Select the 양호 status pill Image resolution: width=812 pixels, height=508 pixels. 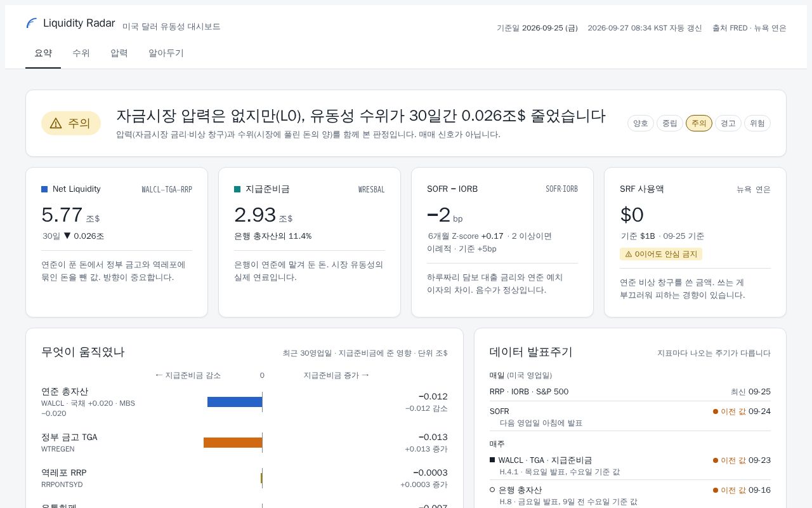point(641,123)
